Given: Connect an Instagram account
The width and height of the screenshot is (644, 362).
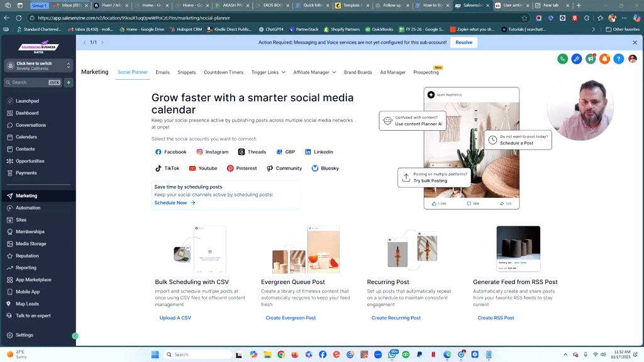Looking at the screenshot, I should point(213,152).
